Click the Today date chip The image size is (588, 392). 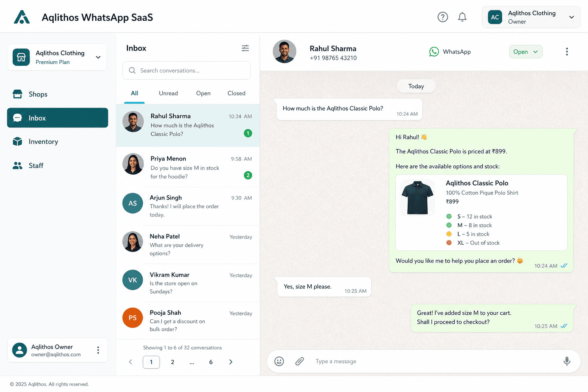416,86
